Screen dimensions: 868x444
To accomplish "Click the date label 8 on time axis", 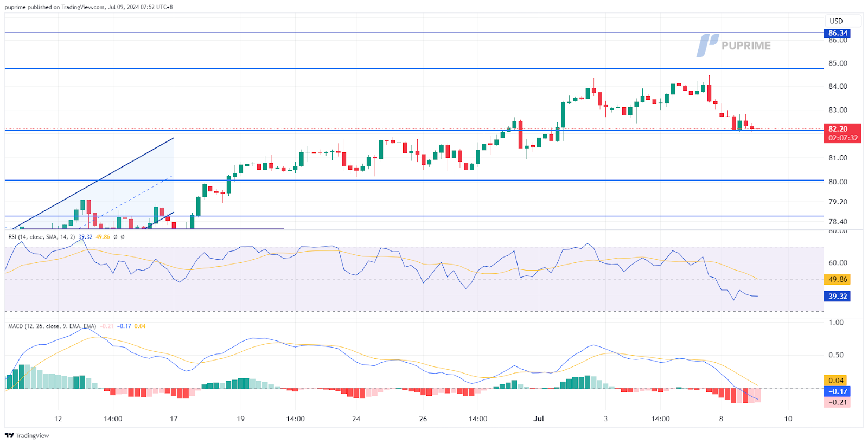I will 721,419.
